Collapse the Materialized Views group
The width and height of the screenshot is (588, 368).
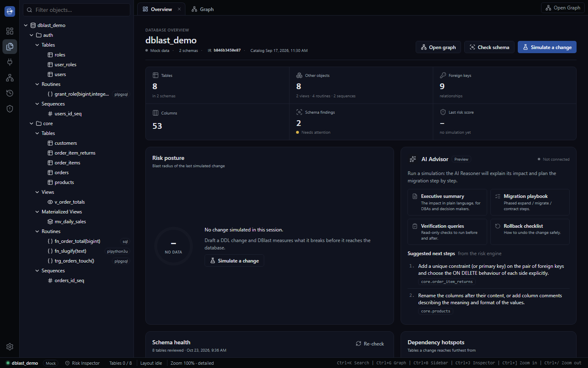pos(37,212)
